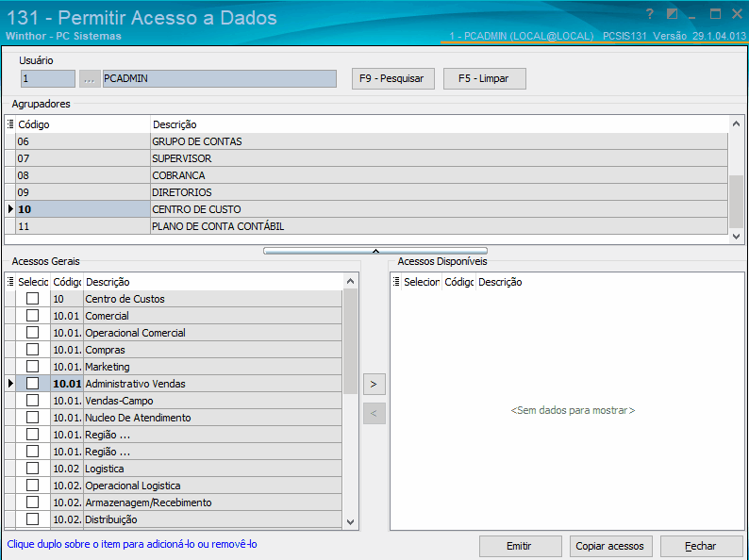Select the GRUPO DE CONTAS row
The width and height of the screenshot is (749, 560).
[366, 141]
